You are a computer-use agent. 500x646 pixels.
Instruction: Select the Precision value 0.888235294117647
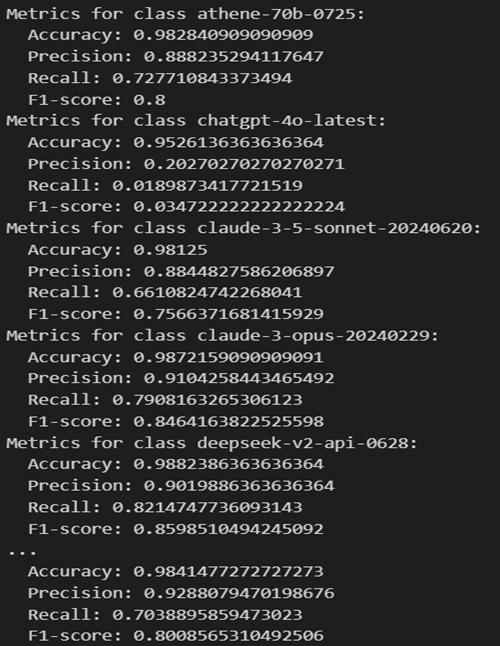pos(234,56)
